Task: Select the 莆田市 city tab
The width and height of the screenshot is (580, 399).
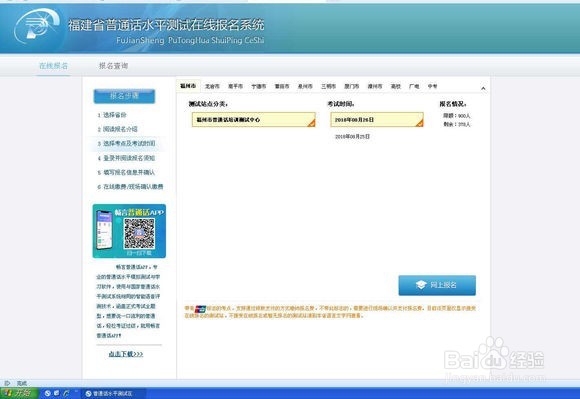Action: pyautogui.click(x=282, y=86)
